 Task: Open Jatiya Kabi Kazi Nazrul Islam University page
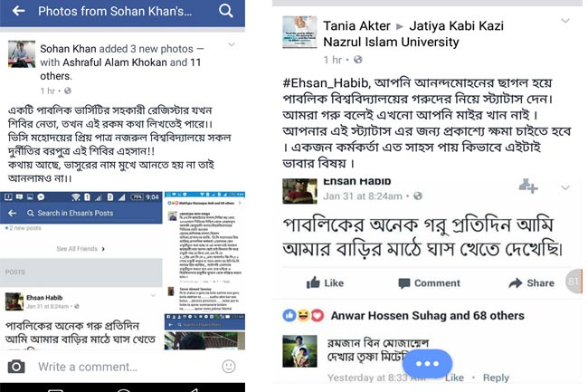coord(413,33)
